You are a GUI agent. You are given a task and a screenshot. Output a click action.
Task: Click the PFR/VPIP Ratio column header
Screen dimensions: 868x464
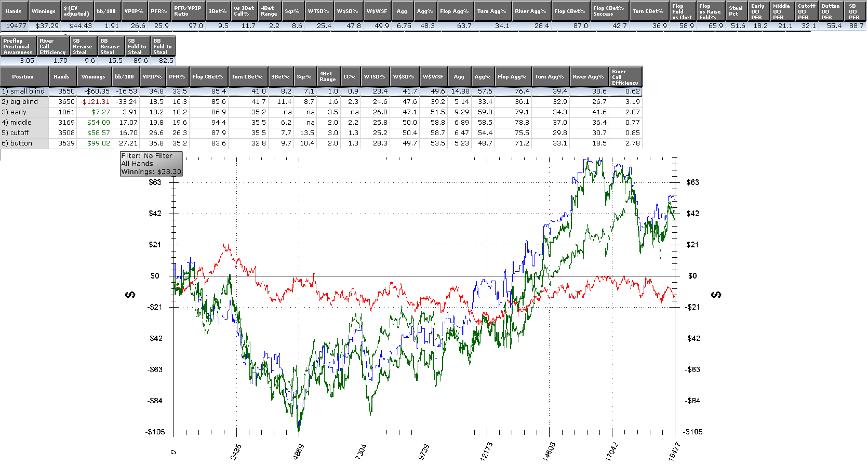click(x=188, y=11)
